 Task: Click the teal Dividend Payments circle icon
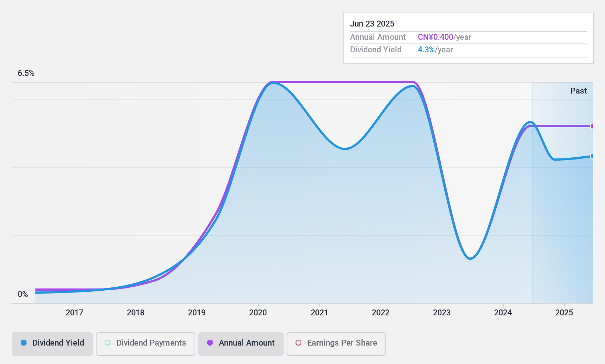coord(108,343)
